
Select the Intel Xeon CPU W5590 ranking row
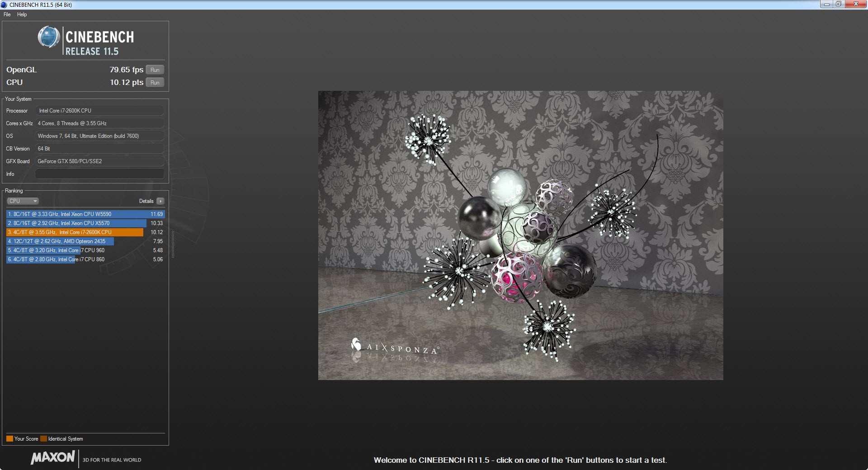coord(85,214)
